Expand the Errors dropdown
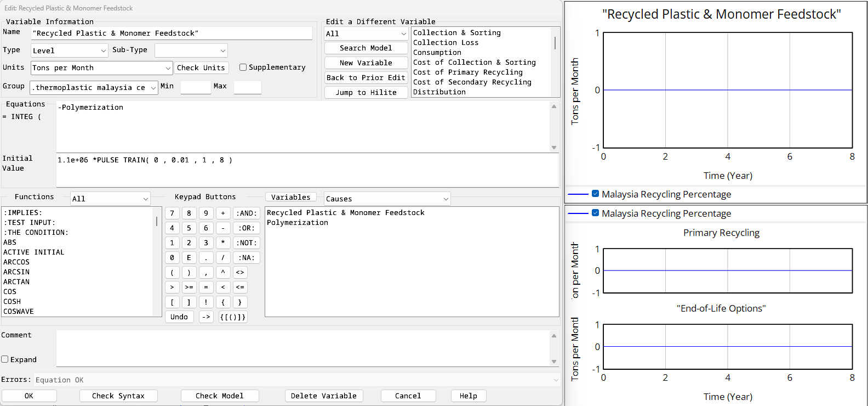Screen dimensions: 868x406 [556, 380]
